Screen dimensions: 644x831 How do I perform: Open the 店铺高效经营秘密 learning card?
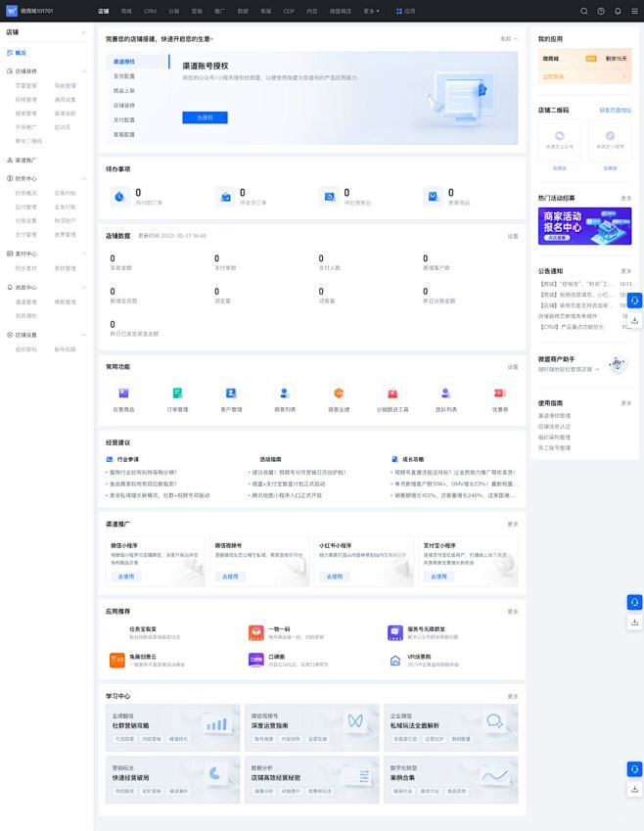pyautogui.click(x=311, y=780)
